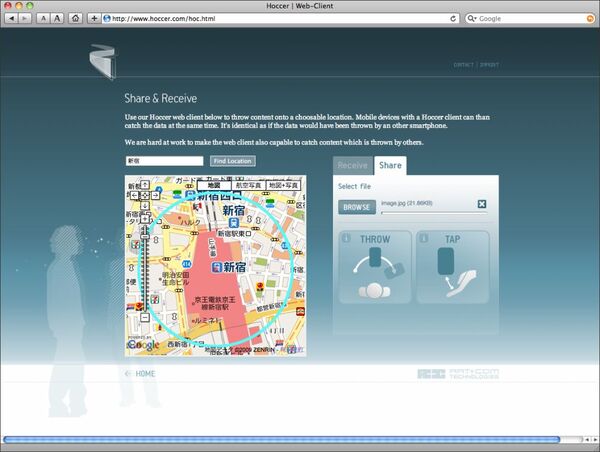The height and width of the screenshot is (452, 600).
Task: Click the Find Location button
Action: click(233, 161)
